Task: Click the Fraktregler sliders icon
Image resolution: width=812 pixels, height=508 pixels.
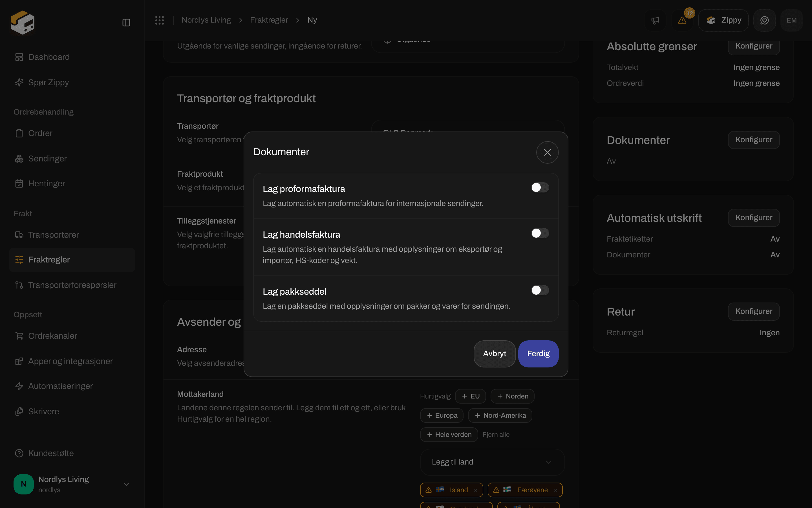Action: click(x=19, y=260)
